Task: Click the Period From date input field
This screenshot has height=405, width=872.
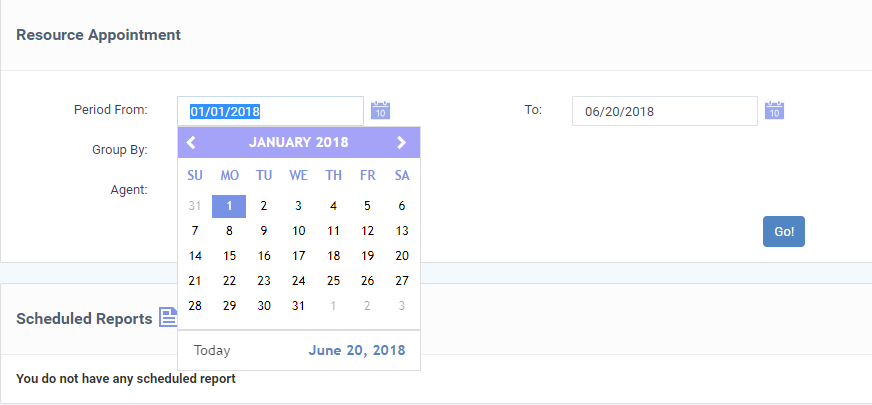Action: coord(270,111)
